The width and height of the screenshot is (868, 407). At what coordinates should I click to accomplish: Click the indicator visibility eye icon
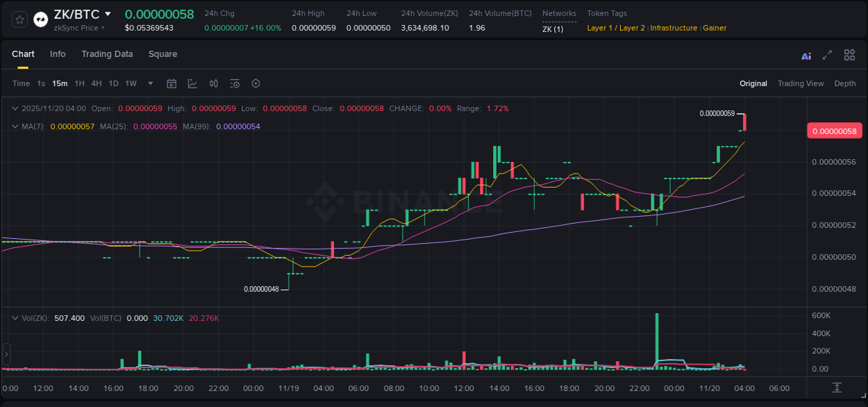(235, 83)
